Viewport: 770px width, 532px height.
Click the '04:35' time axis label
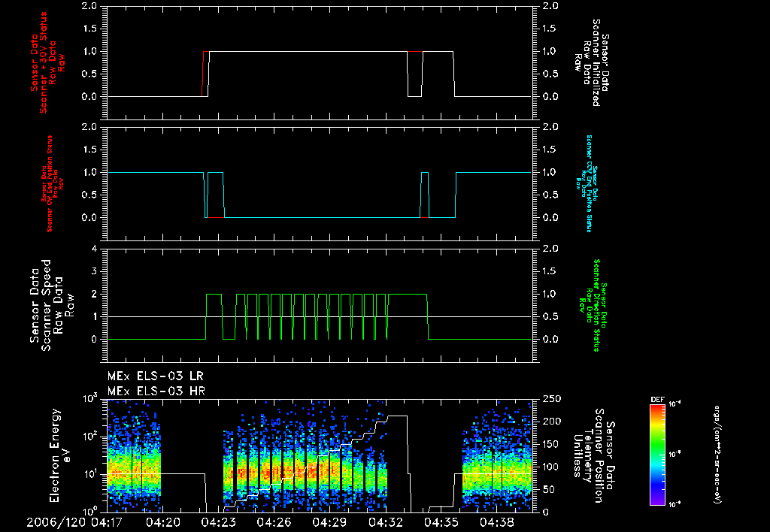pos(441,522)
